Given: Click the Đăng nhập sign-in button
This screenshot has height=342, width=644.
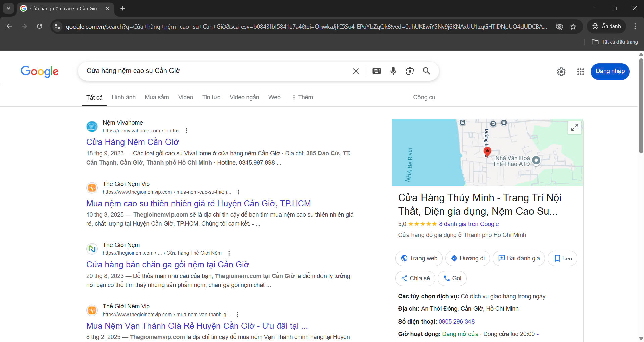Looking at the screenshot, I should (x=610, y=71).
